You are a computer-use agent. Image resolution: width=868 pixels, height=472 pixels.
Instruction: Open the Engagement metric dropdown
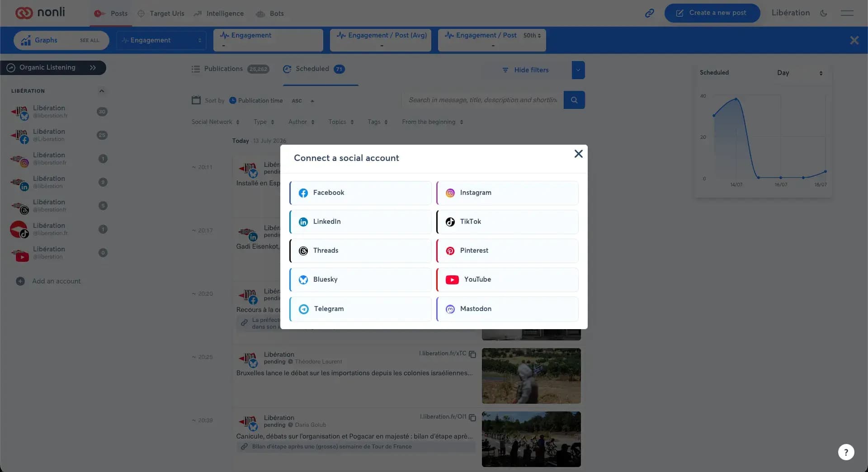pos(161,40)
